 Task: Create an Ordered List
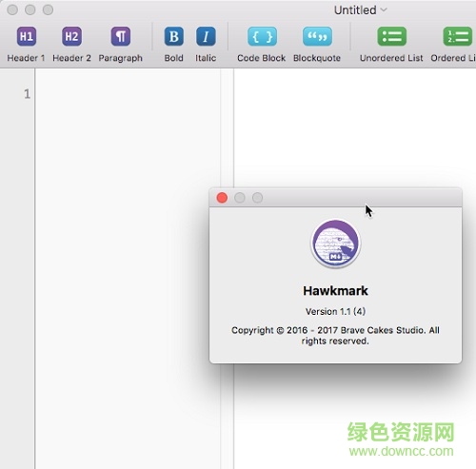[457, 36]
